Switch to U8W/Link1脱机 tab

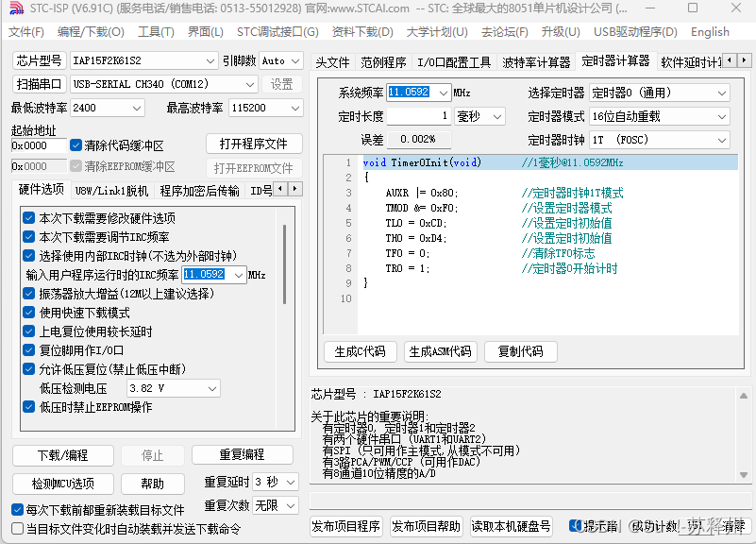click(111, 191)
